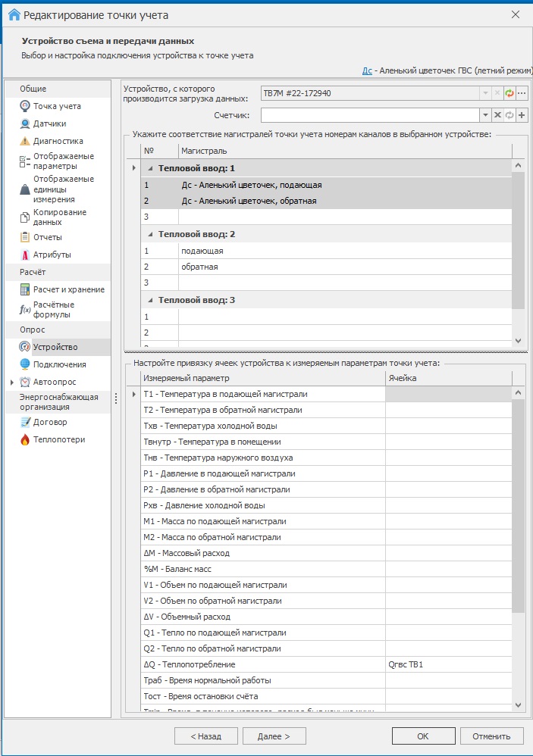Open the Отчеты section
The image size is (533, 756).
[x=48, y=237]
